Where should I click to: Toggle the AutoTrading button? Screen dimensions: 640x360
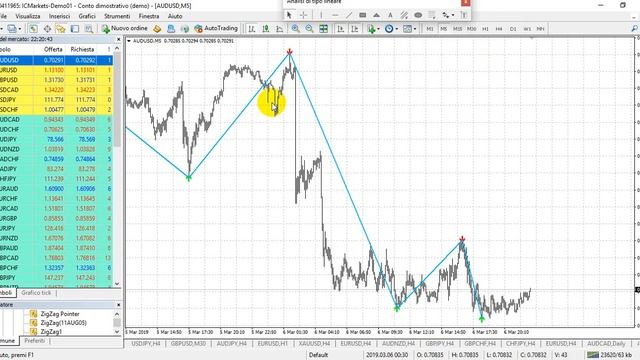tap(216, 28)
